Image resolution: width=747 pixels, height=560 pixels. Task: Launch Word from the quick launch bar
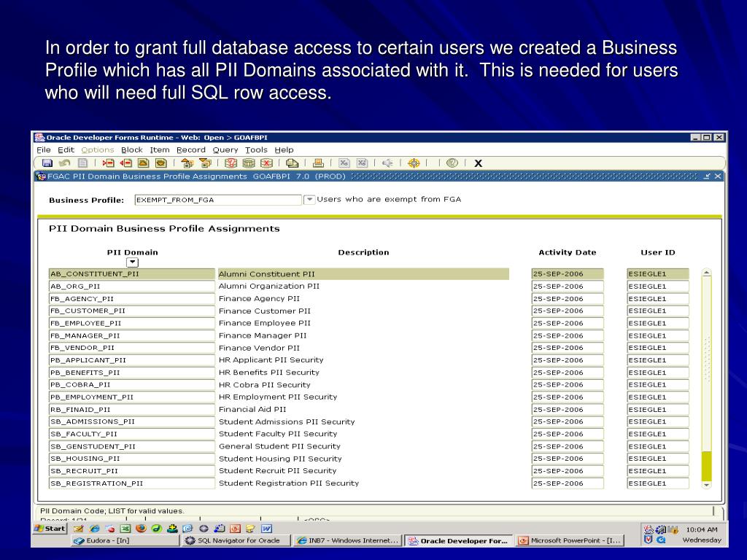pos(267,528)
